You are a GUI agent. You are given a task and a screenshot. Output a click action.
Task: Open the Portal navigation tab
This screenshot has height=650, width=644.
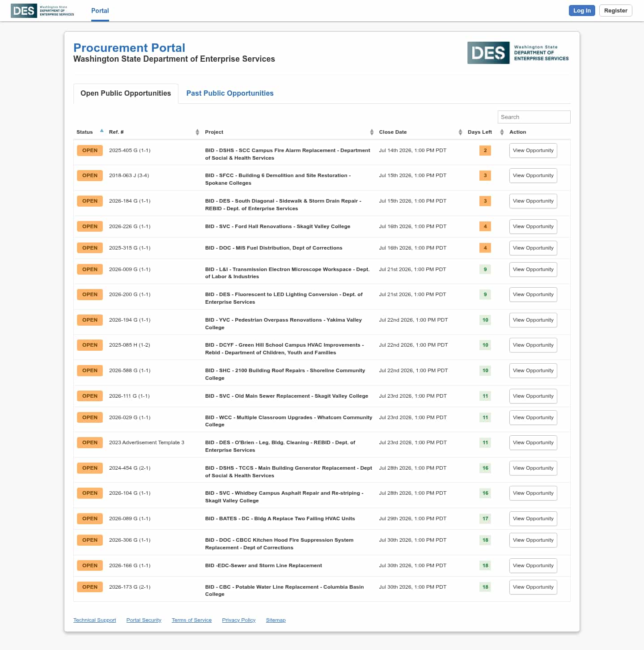(100, 11)
